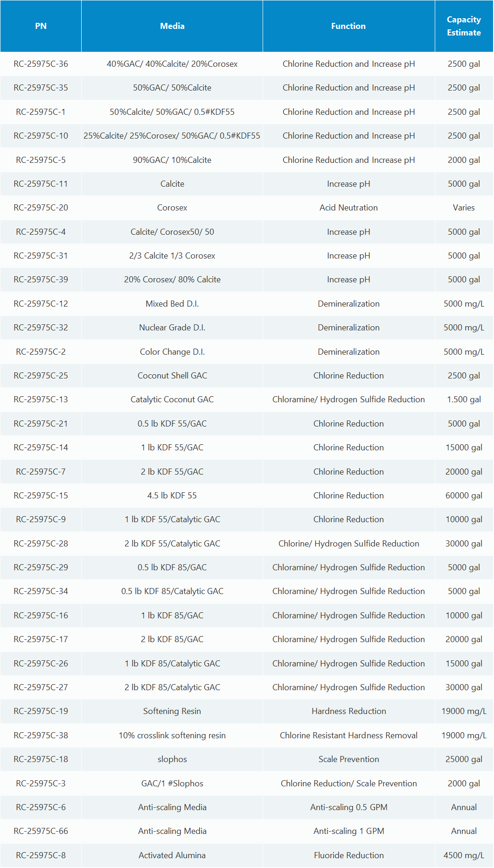Click the Acid Neutration function cell
494x868 pixels.
pos(348,208)
